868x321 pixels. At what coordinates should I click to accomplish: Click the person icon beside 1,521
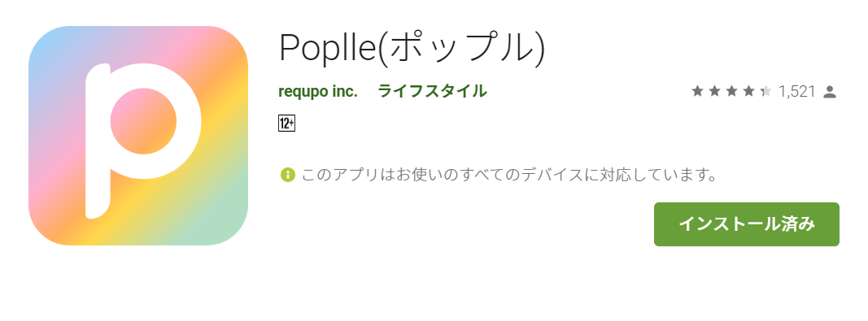pos(829,92)
